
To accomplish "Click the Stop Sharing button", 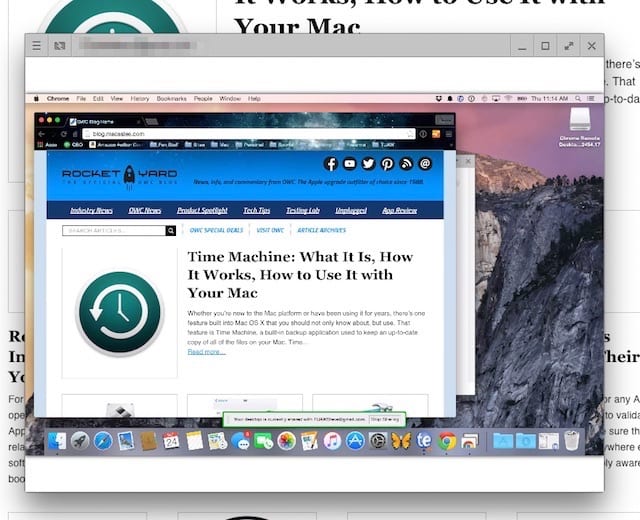I will tap(386, 421).
